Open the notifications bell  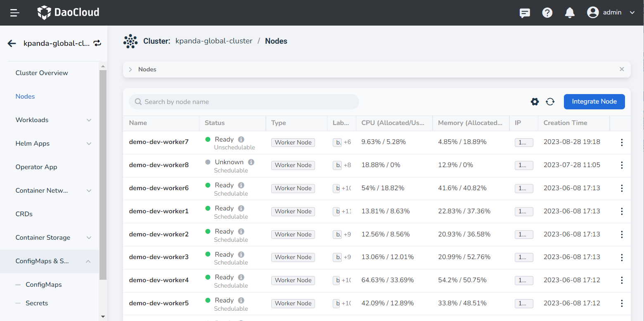570,13
